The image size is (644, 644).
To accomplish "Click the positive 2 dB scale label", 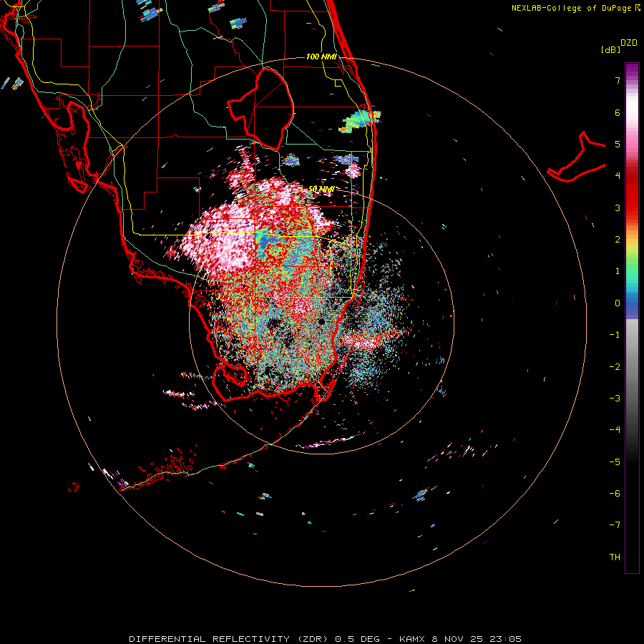I will point(618,239).
